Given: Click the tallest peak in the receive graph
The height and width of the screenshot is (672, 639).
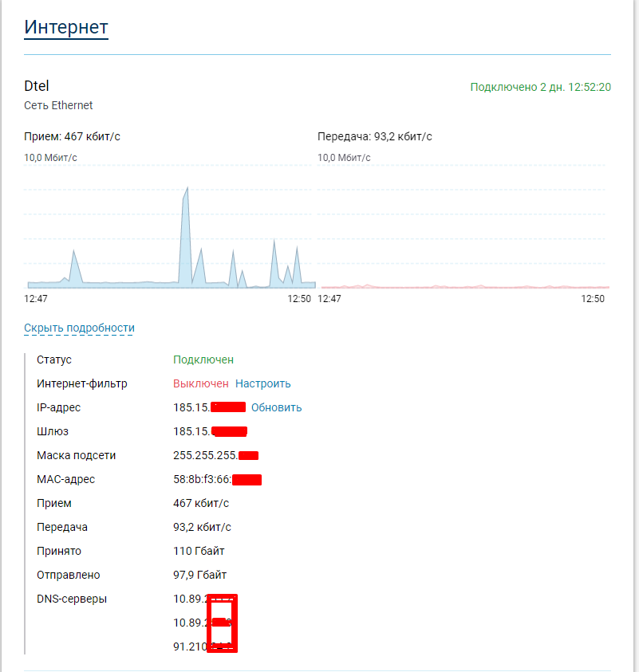Looking at the screenshot, I should tap(186, 199).
